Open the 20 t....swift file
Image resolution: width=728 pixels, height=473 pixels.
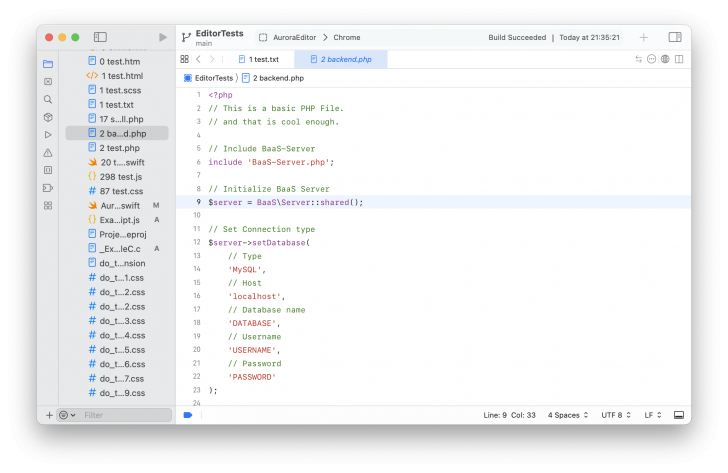[117, 162]
